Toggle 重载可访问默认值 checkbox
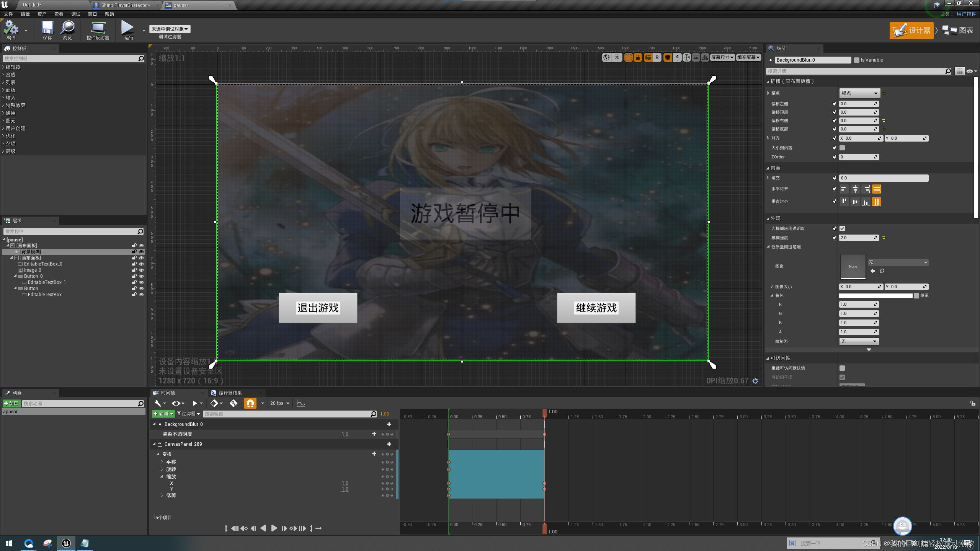 pyautogui.click(x=842, y=368)
